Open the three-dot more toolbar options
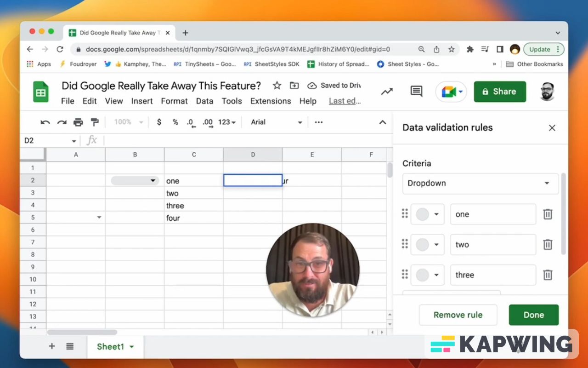 pyautogui.click(x=319, y=122)
